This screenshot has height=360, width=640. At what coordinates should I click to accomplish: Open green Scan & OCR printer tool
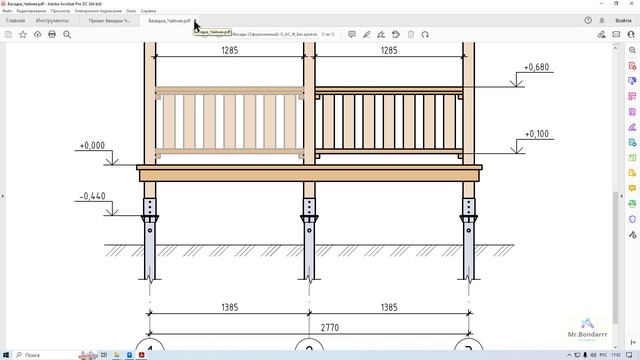click(x=632, y=204)
